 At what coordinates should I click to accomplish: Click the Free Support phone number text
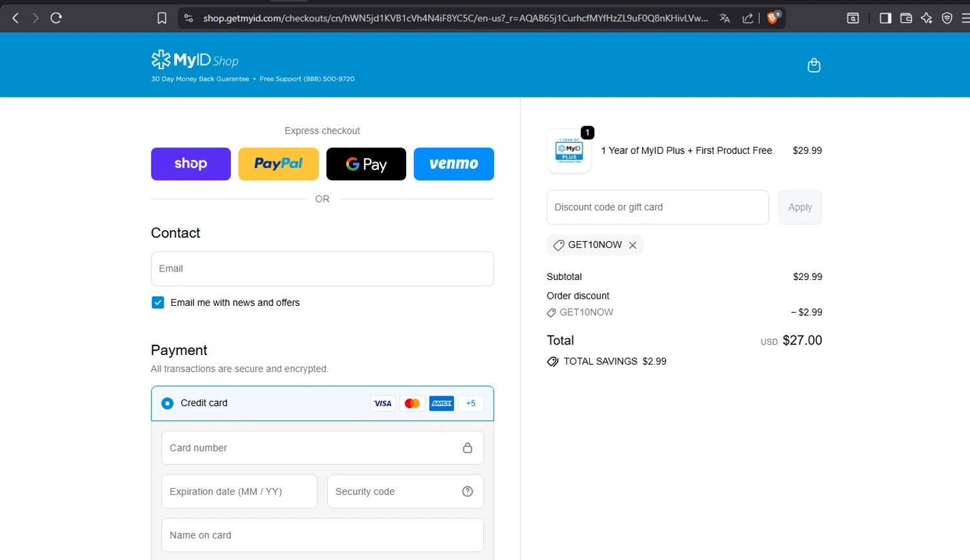pos(307,79)
